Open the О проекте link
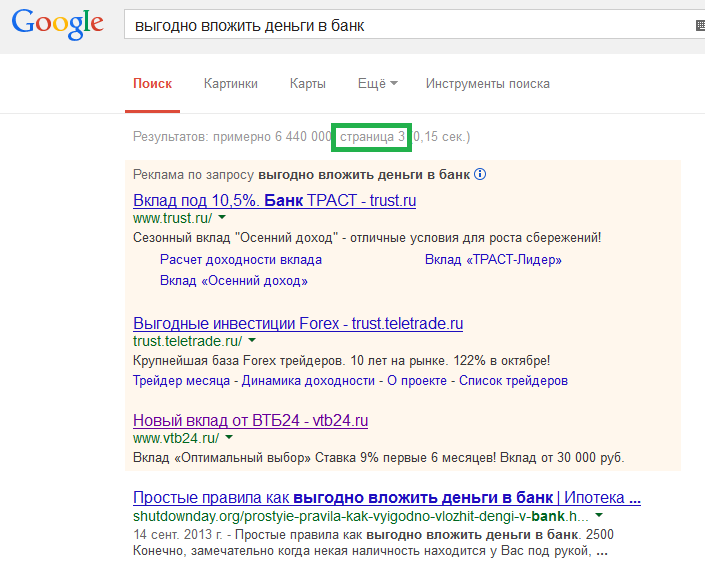Screen dimensions: 705x571 417,380
